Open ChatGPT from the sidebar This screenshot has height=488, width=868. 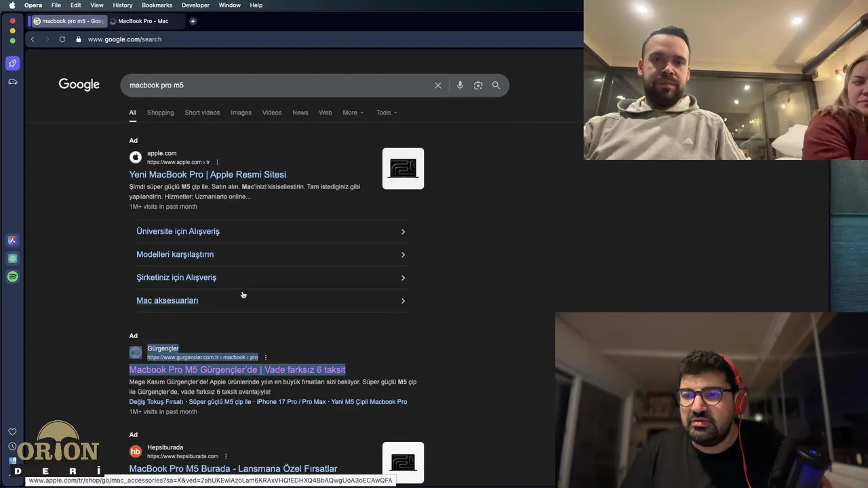(x=12, y=258)
